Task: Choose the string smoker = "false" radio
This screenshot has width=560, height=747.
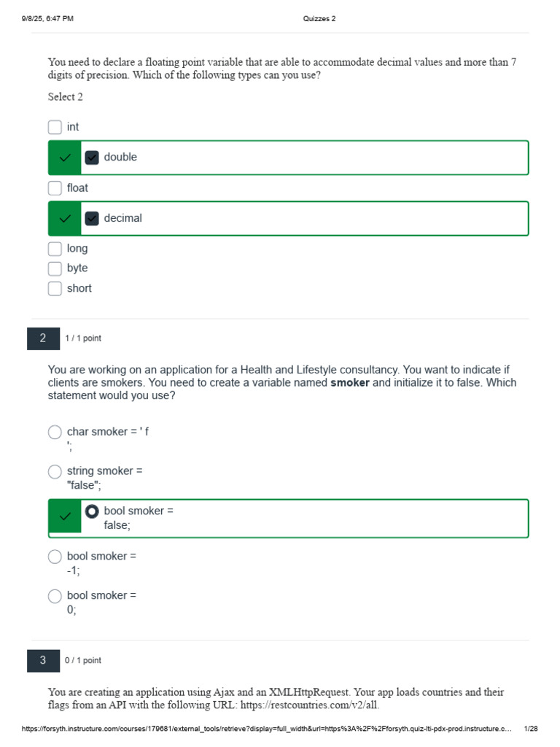Action: [x=55, y=472]
